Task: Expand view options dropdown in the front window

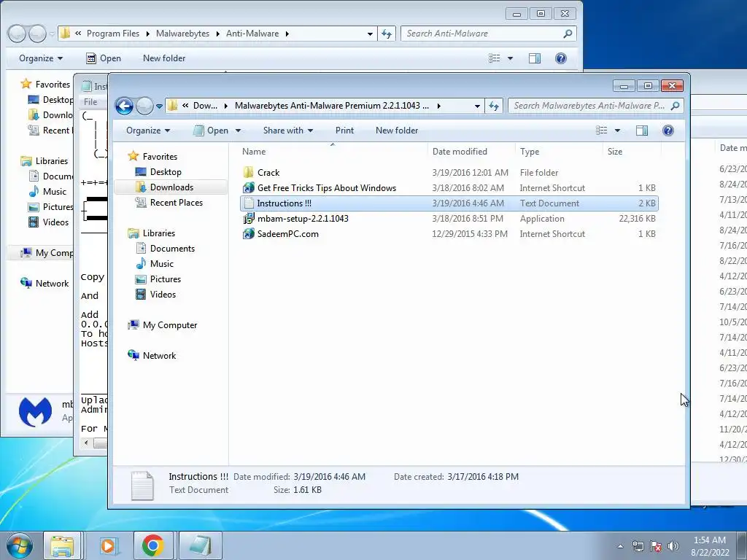Action: 617,131
